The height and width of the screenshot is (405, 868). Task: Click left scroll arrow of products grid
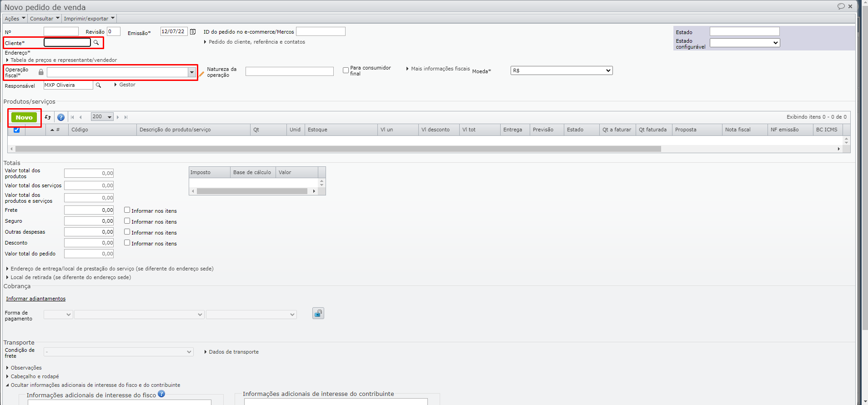pyautogui.click(x=11, y=149)
